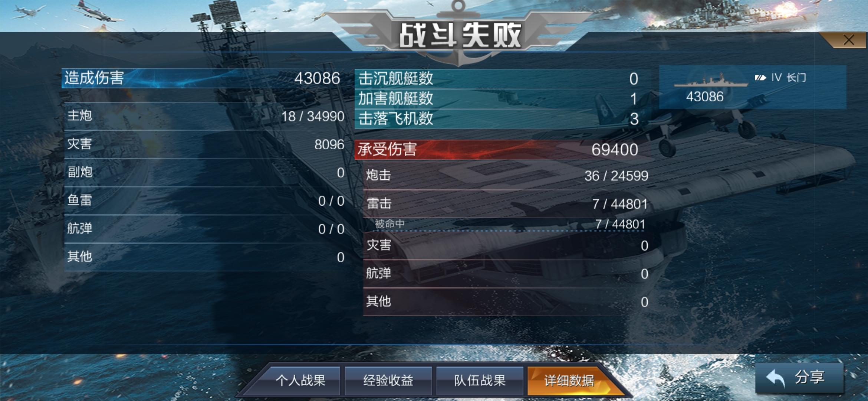Click the 长门 ship silhouette thumbnail
Viewport: 868px width, 401px height.
(710, 80)
